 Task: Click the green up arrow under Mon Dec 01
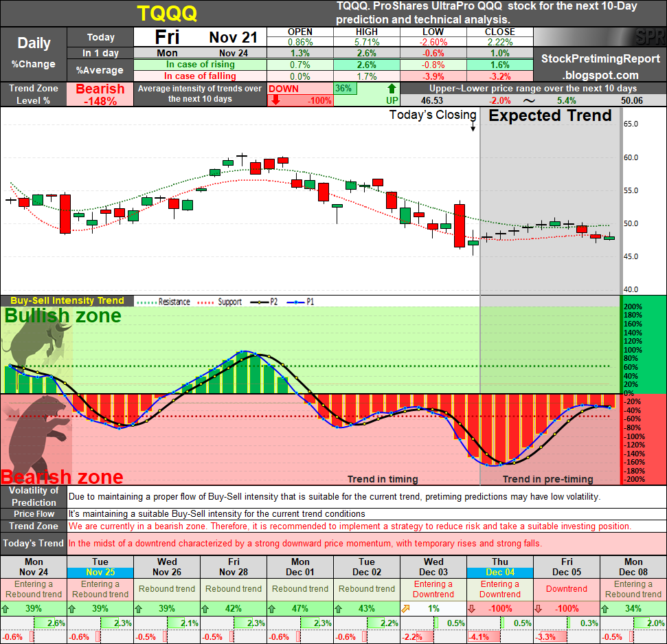click(x=272, y=609)
